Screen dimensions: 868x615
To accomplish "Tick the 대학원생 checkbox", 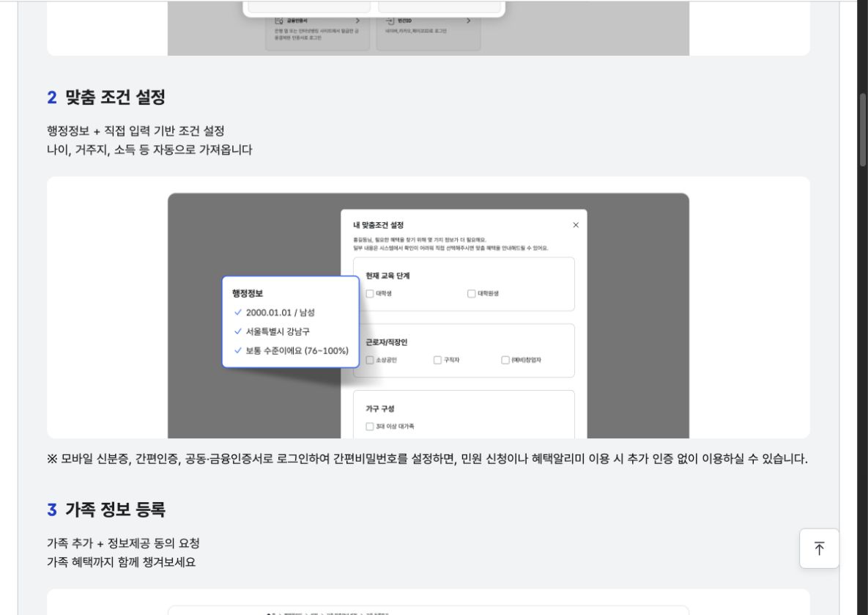I will coord(471,294).
